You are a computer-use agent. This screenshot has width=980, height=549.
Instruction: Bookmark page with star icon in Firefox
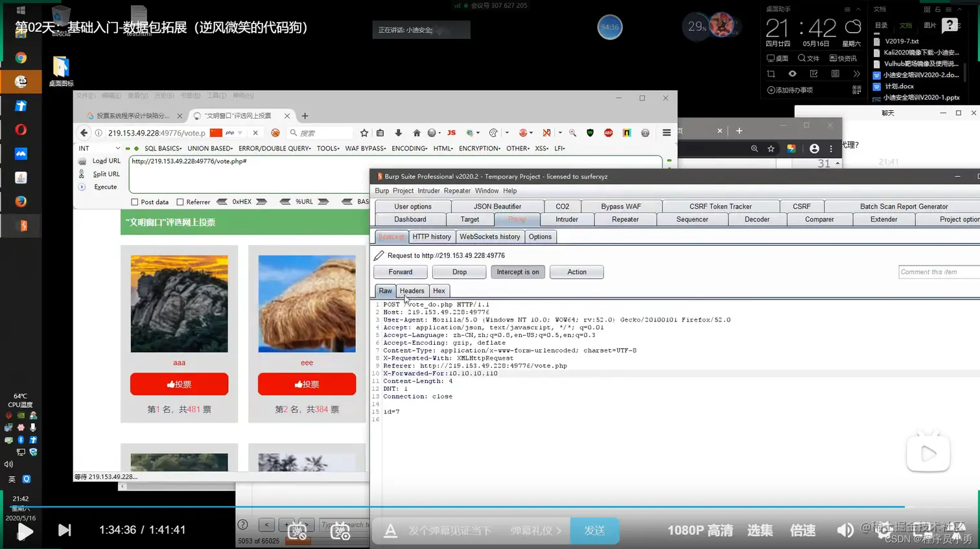click(364, 133)
